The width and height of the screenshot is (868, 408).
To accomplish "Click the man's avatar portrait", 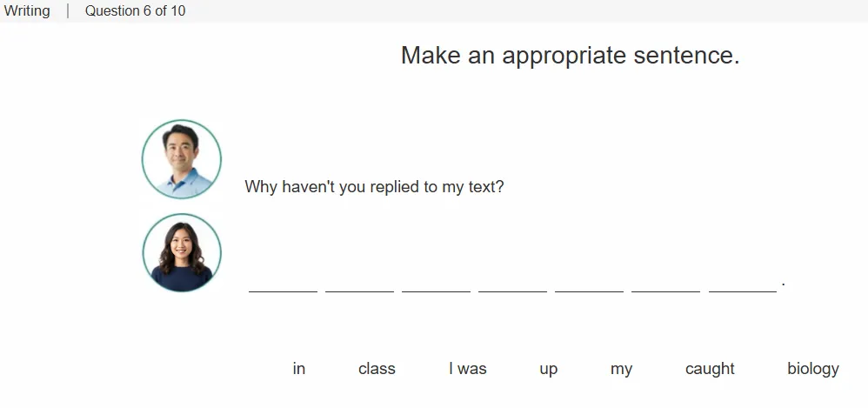I will tap(182, 159).
